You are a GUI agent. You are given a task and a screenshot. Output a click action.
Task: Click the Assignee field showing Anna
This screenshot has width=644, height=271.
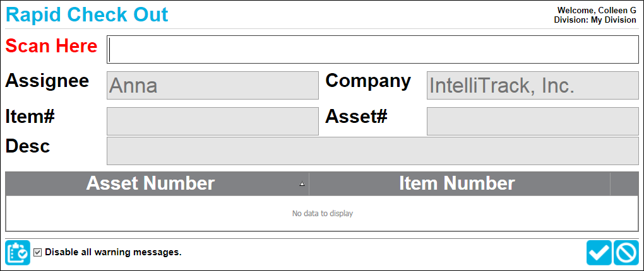[x=213, y=85]
